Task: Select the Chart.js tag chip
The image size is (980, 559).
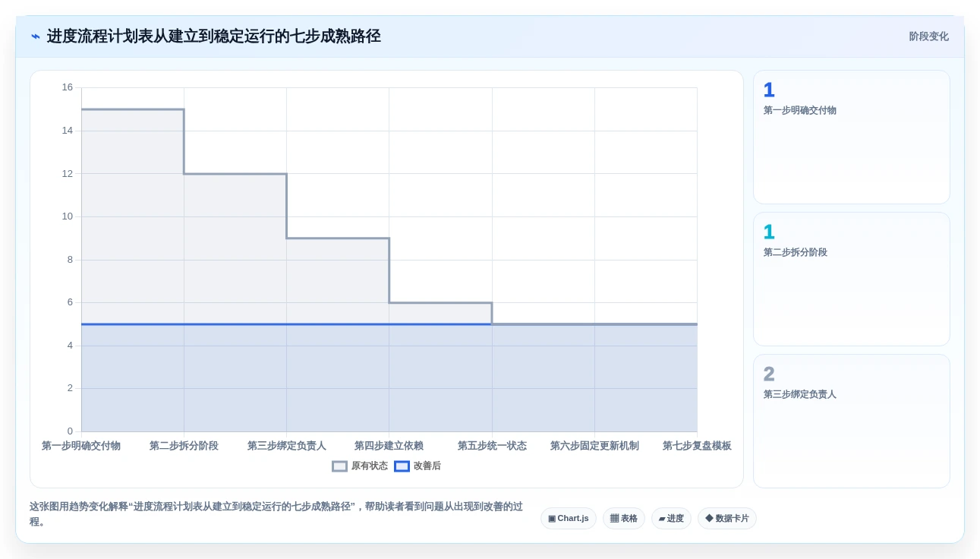Action: [x=569, y=519]
